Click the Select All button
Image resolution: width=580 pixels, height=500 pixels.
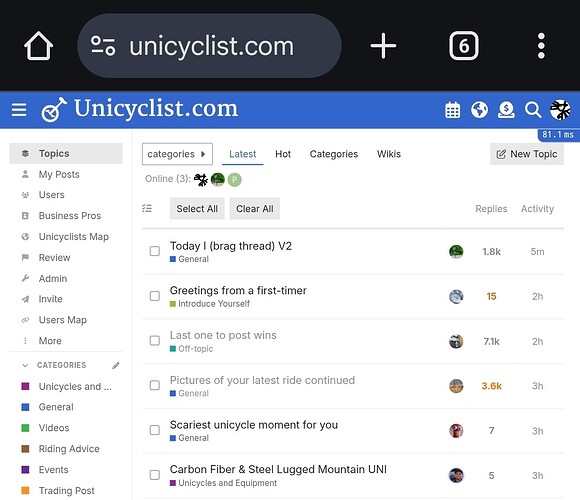coord(197,209)
